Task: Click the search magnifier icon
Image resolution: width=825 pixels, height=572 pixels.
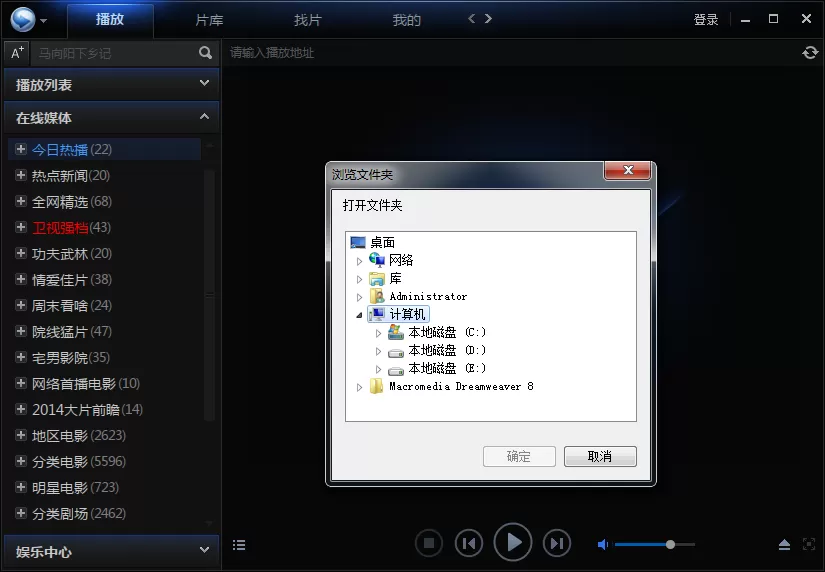Action: [x=205, y=53]
